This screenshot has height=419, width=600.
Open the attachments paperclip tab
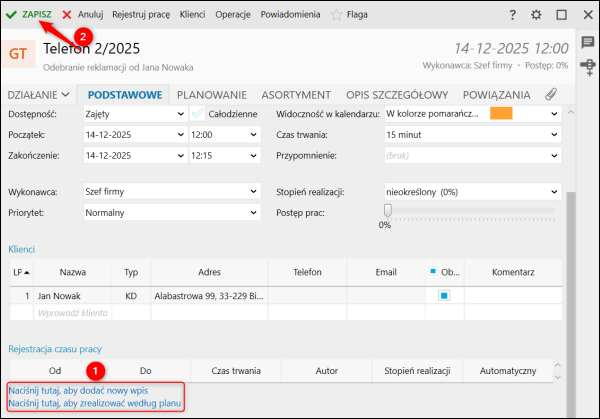pos(550,94)
